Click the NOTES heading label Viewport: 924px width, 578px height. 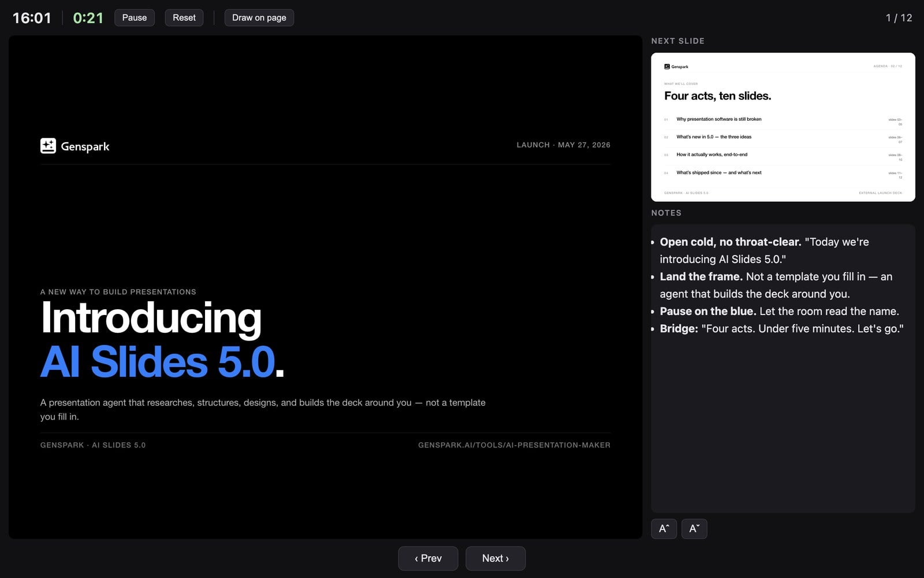pyautogui.click(x=666, y=213)
